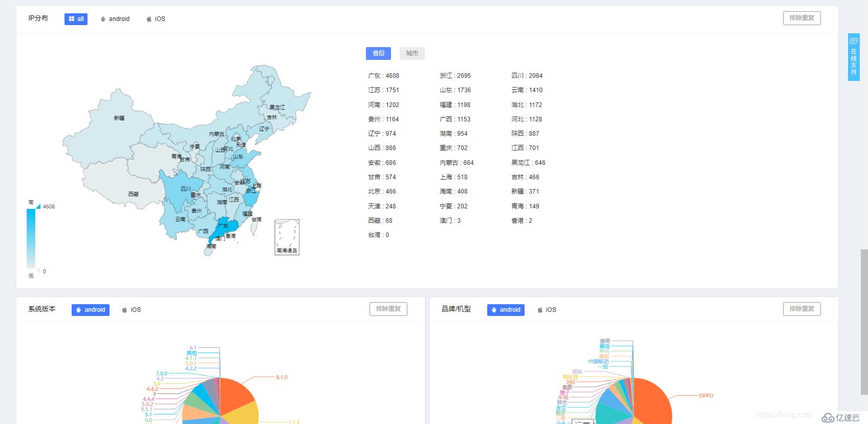Click '四川 : 2064' list entry
Viewport: 868px width, 424px height.
tap(527, 76)
